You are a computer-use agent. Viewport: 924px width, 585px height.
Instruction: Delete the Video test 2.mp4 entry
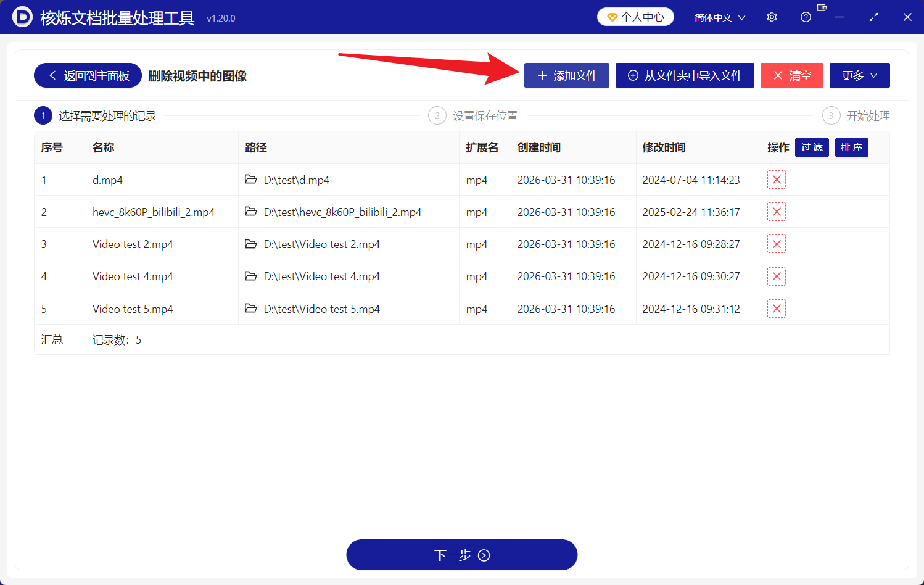point(776,244)
